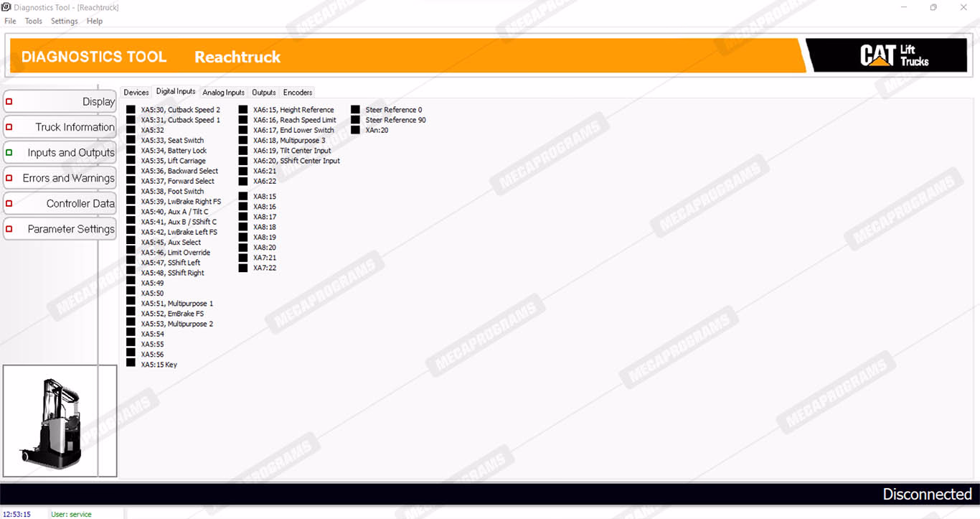980x519 pixels.
Task: Click the XA7:22 label
Action: [265, 268]
